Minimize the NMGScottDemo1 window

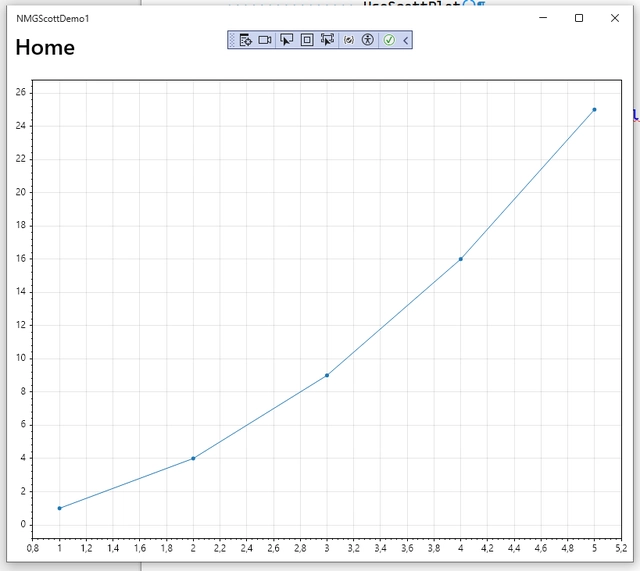pos(543,18)
